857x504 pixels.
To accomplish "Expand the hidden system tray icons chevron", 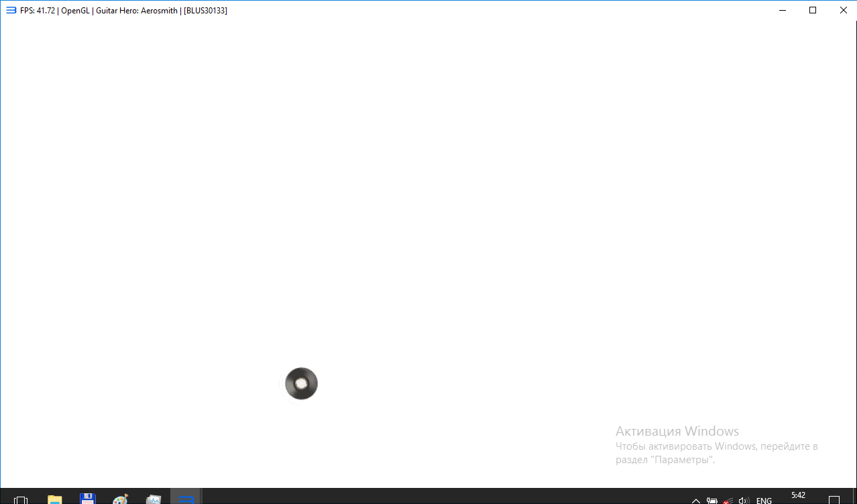I will pos(695,500).
